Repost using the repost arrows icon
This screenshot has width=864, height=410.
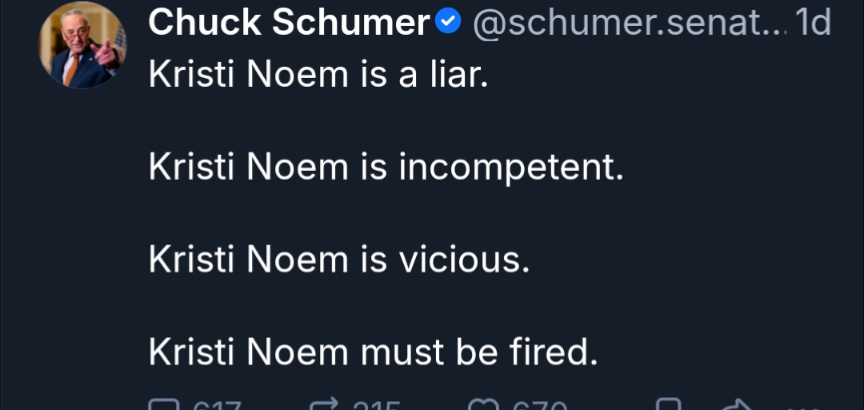[325, 405]
